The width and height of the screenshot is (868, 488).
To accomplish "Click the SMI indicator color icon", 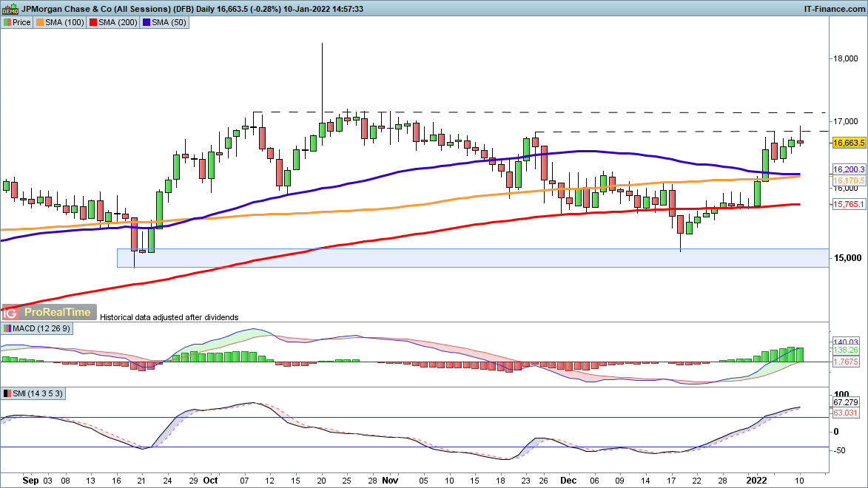I will tap(7, 394).
